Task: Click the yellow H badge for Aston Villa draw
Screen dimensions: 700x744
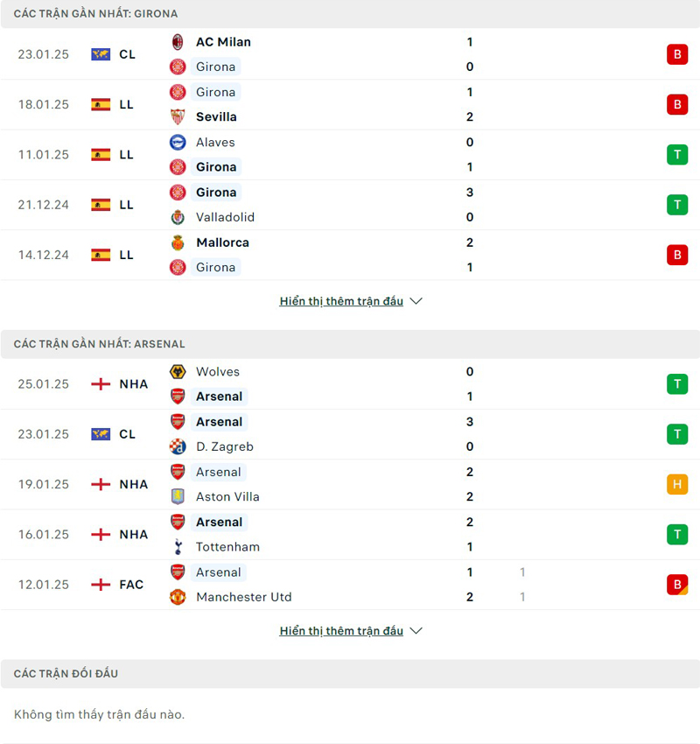Action: pyautogui.click(x=677, y=484)
